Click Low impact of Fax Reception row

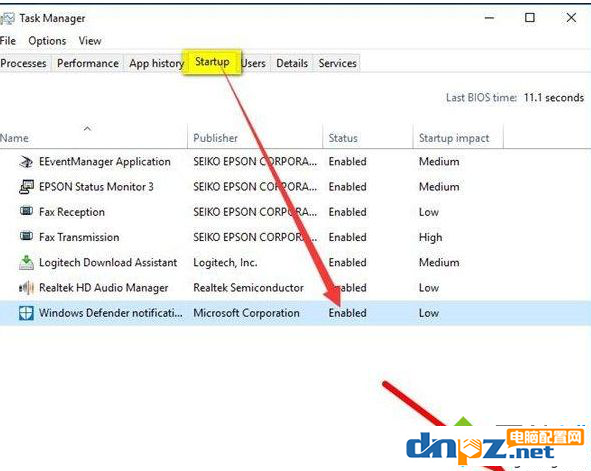pos(429,212)
